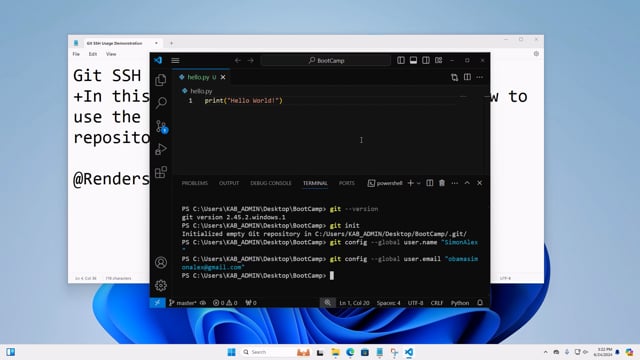Toggle the secondary side bar layout icon

[426, 60]
